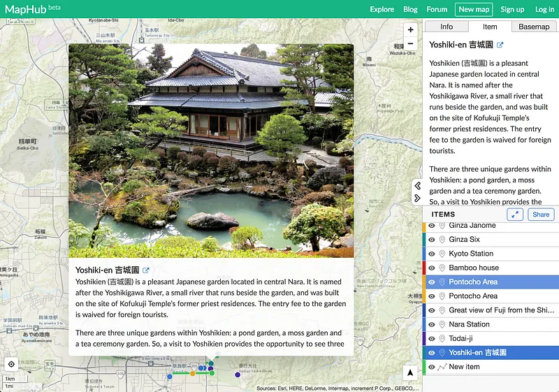The height and width of the screenshot is (392, 559).
Task: Hide the Todai-ji item
Action: (432, 338)
